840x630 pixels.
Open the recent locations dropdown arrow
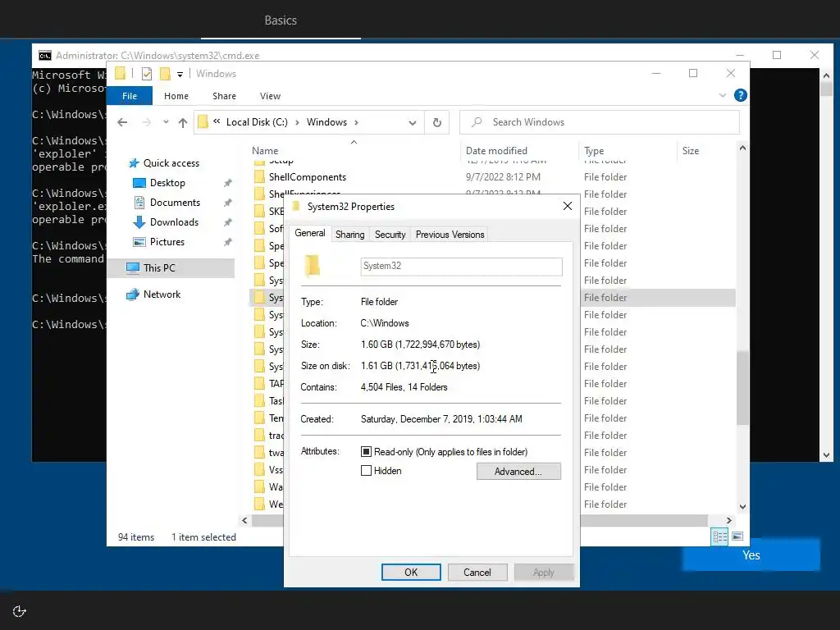[166, 122]
